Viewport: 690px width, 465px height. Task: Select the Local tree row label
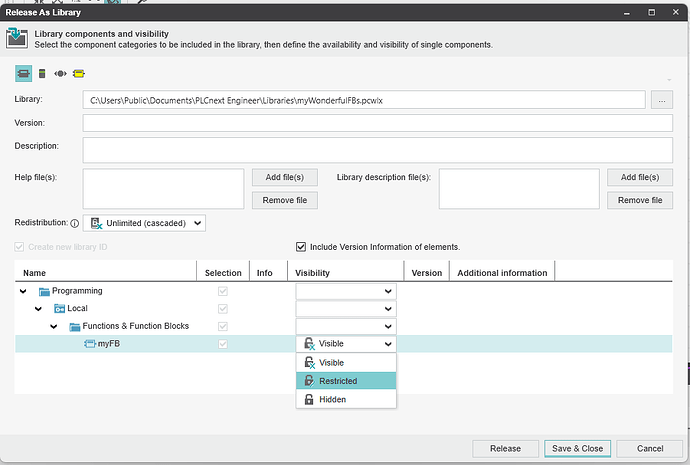click(x=77, y=308)
